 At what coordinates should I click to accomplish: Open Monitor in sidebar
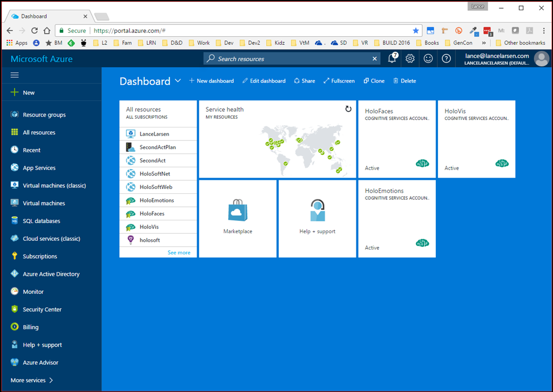pyautogui.click(x=33, y=292)
